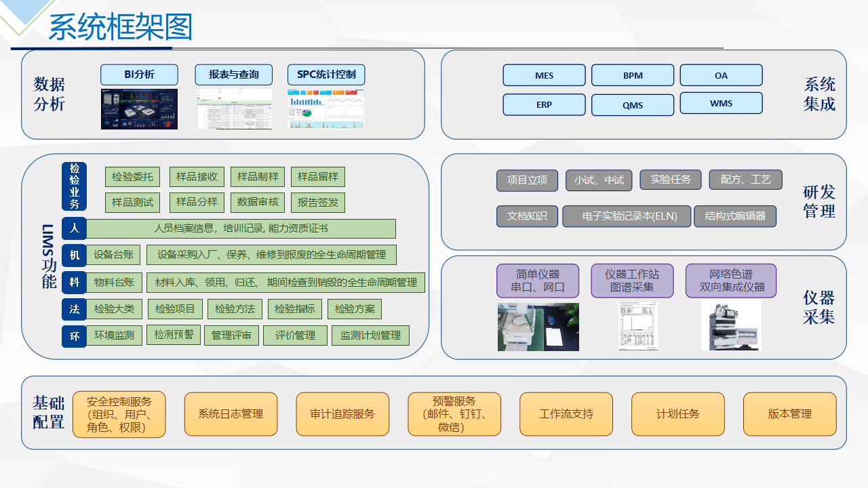Open the 检验委托 function box
The width and height of the screenshot is (868, 488).
pos(132,177)
